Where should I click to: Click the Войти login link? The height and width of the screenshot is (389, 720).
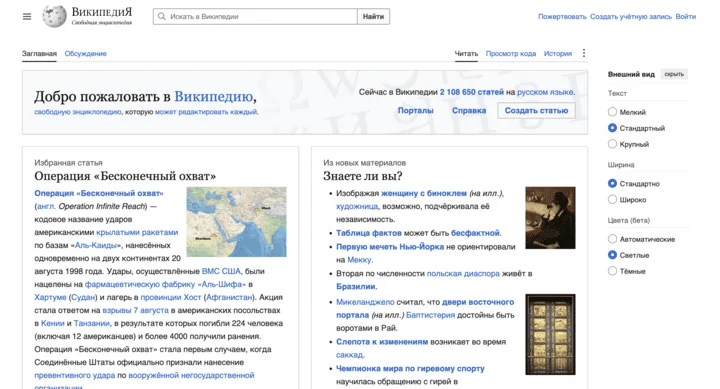click(686, 17)
